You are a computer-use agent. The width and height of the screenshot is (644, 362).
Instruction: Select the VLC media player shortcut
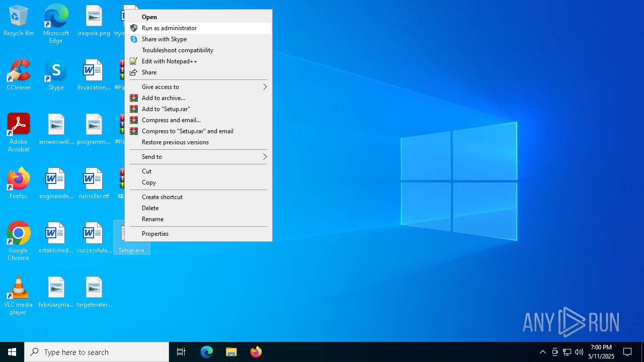(x=19, y=296)
